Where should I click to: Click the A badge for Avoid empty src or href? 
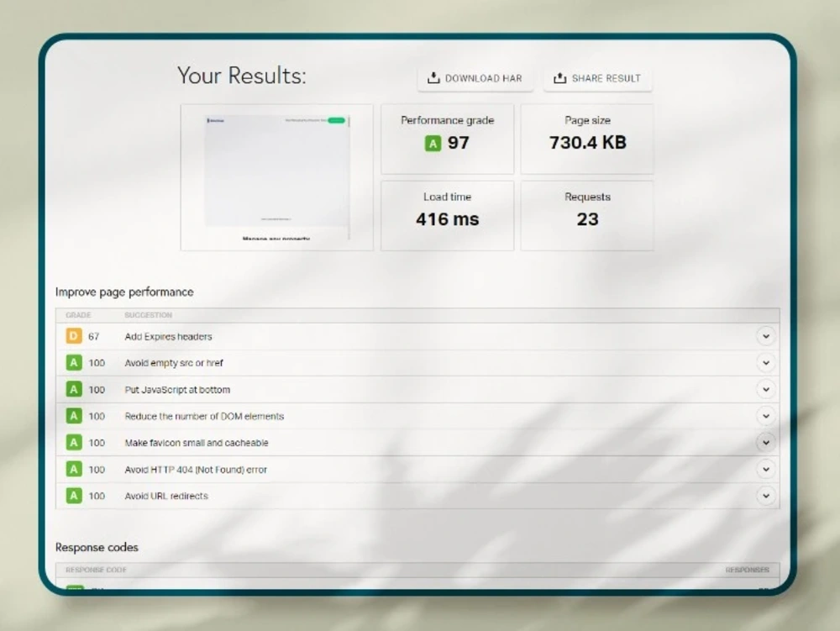[x=74, y=363]
